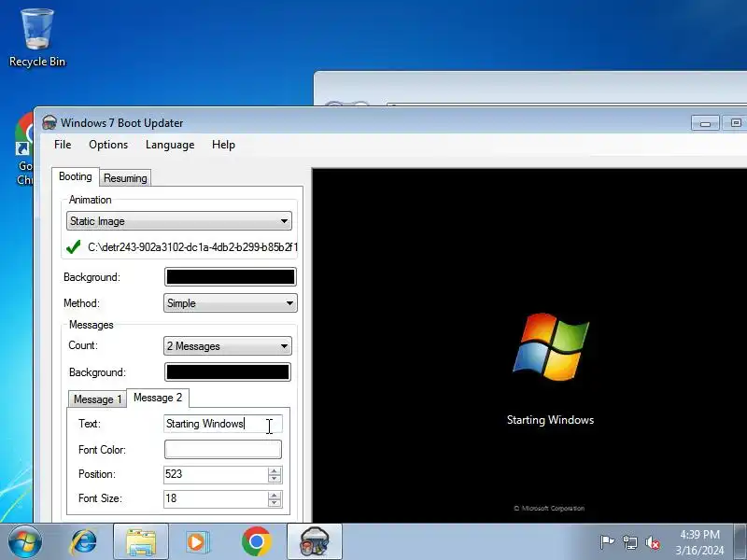The height and width of the screenshot is (560, 747).
Task: Click the Microsoft Corporation copyright preview text
Action: (x=549, y=509)
